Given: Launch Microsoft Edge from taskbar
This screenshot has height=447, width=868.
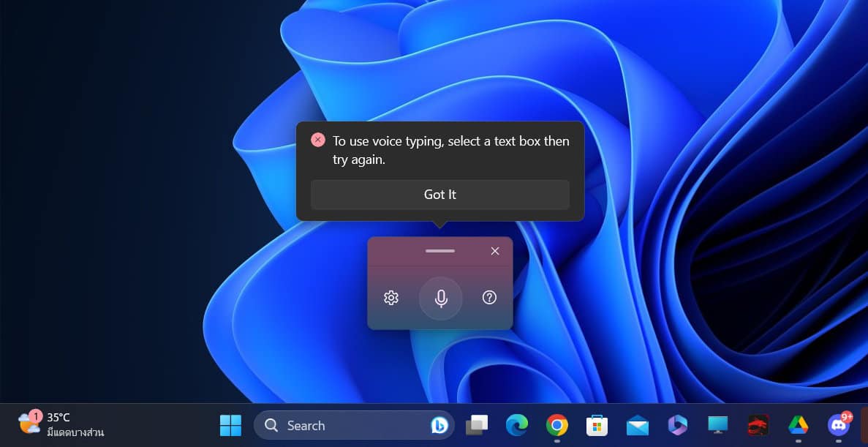Looking at the screenshot, I should (516, 425).
